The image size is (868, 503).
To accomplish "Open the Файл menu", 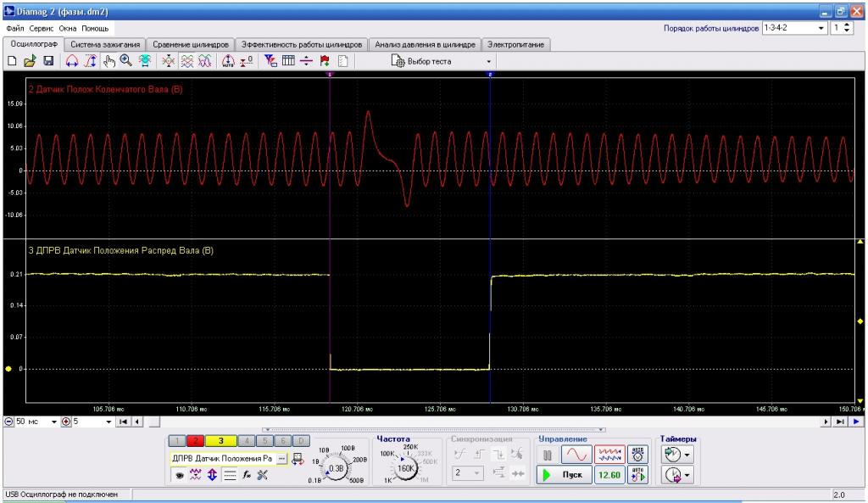I will coord(15,28).
